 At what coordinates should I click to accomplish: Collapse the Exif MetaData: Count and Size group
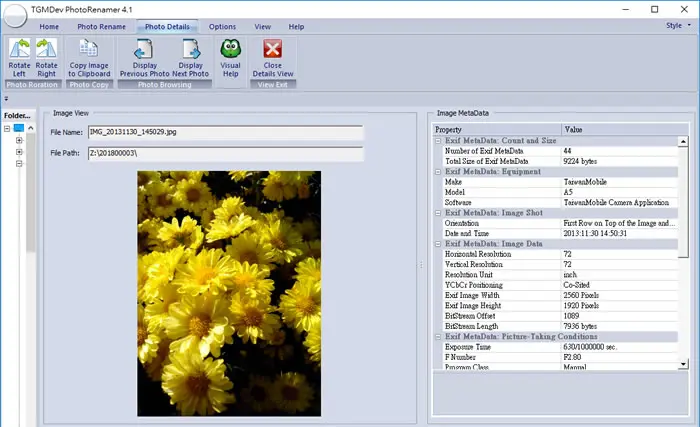pyautogui.click(x=438, y=141)
